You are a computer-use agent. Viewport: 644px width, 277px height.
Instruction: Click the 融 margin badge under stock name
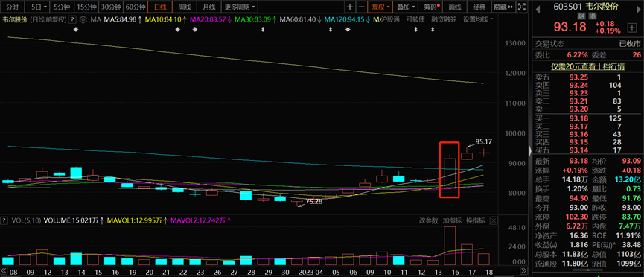point(581,16)
